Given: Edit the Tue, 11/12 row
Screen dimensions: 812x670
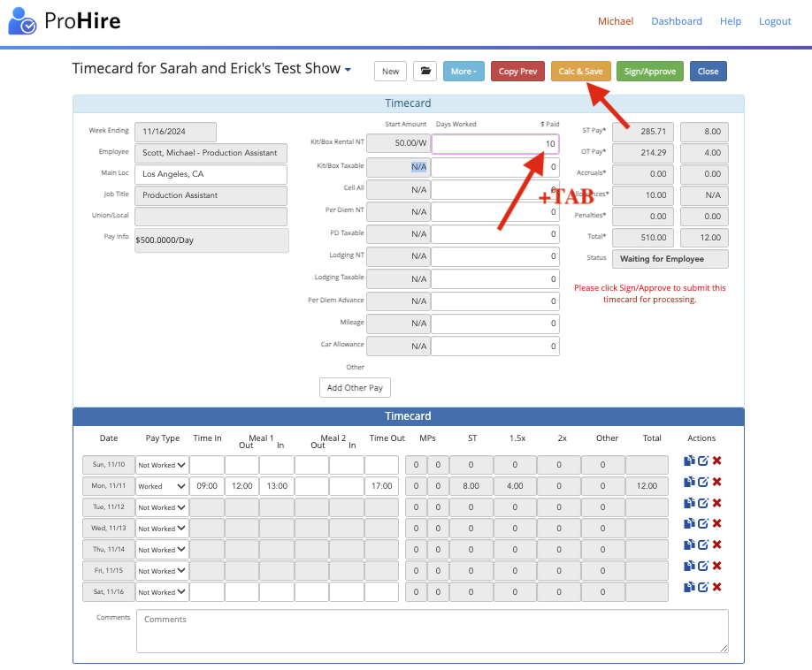Looking at the screenshot, I should pos(702,503).
